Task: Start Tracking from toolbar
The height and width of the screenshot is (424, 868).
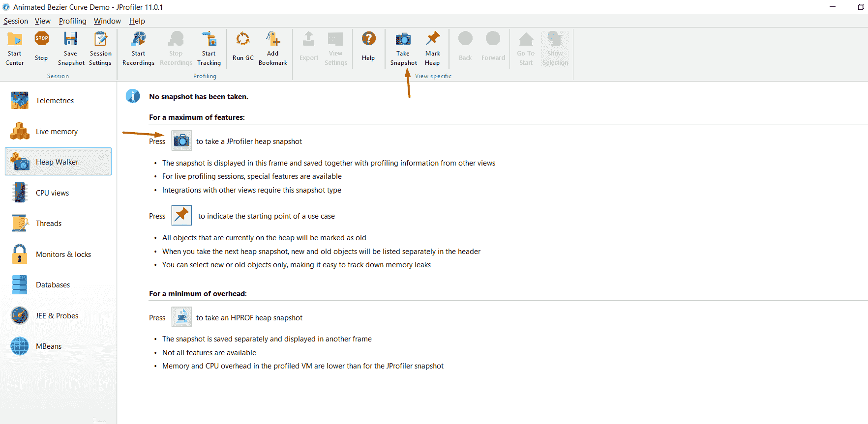Action: click(209, 48)
